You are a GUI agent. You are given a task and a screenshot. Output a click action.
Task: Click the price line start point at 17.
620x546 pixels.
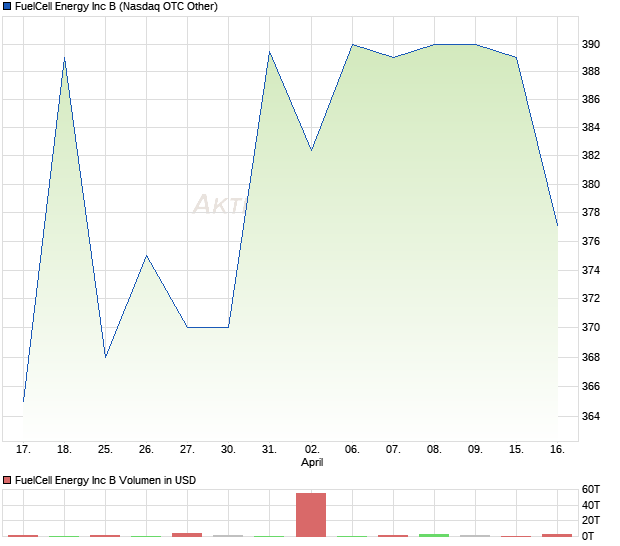coord(23,401)
